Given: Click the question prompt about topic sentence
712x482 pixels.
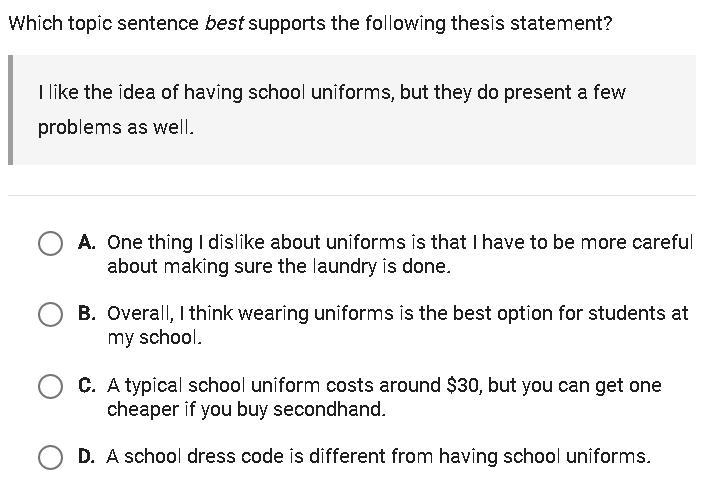Looking at the screenshot, I should [311, 23].
